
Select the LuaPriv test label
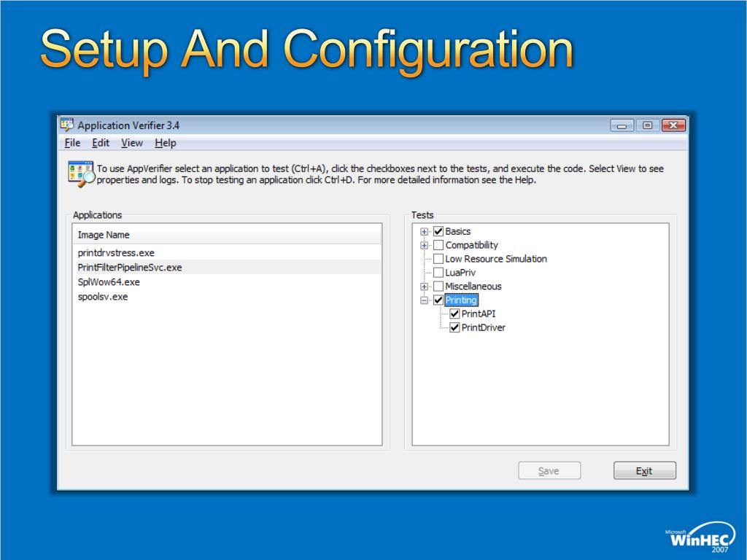tap(460, 273)
